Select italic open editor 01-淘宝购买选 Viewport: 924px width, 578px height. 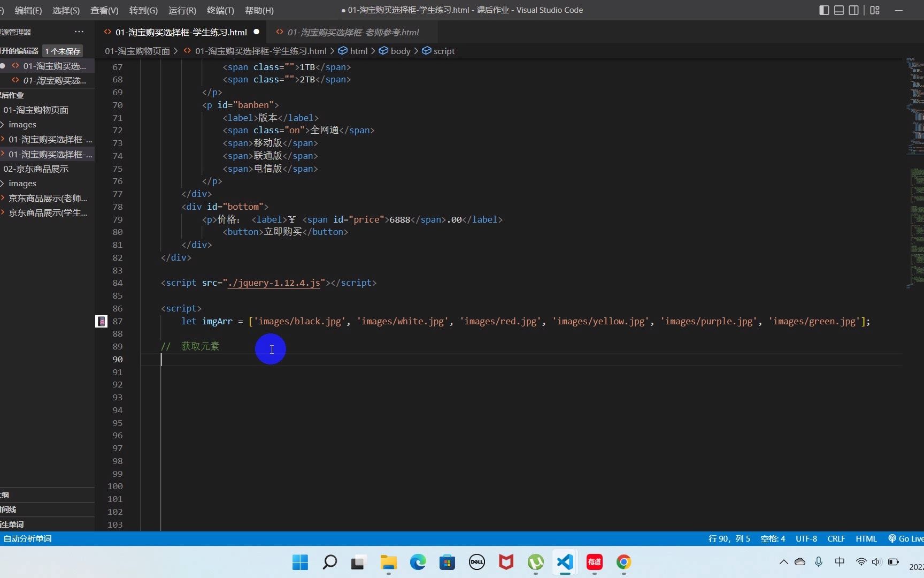pyautogui.click(x=47, y=80)
